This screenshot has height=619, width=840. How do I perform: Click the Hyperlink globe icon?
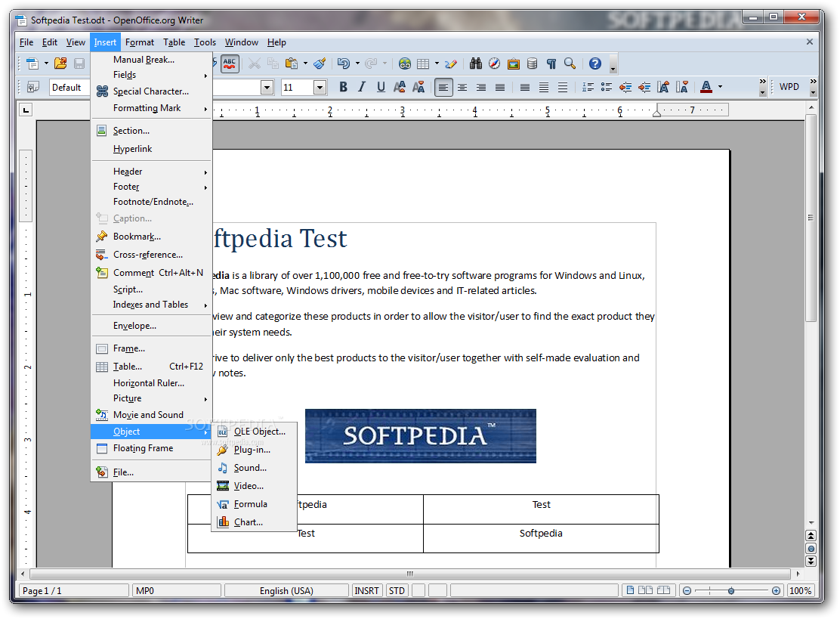[405, 63]
